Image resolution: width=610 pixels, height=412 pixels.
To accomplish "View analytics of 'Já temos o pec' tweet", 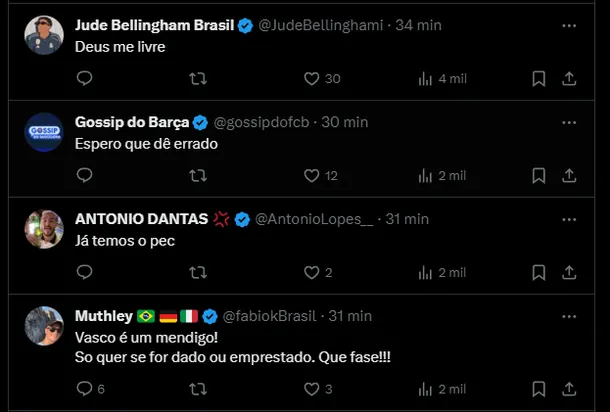I will [x=424, y=273].
